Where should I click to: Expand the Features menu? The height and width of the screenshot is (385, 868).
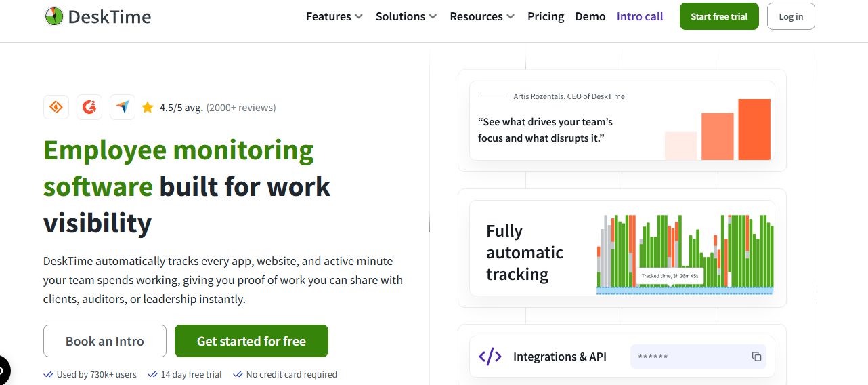tap(334, 16)
